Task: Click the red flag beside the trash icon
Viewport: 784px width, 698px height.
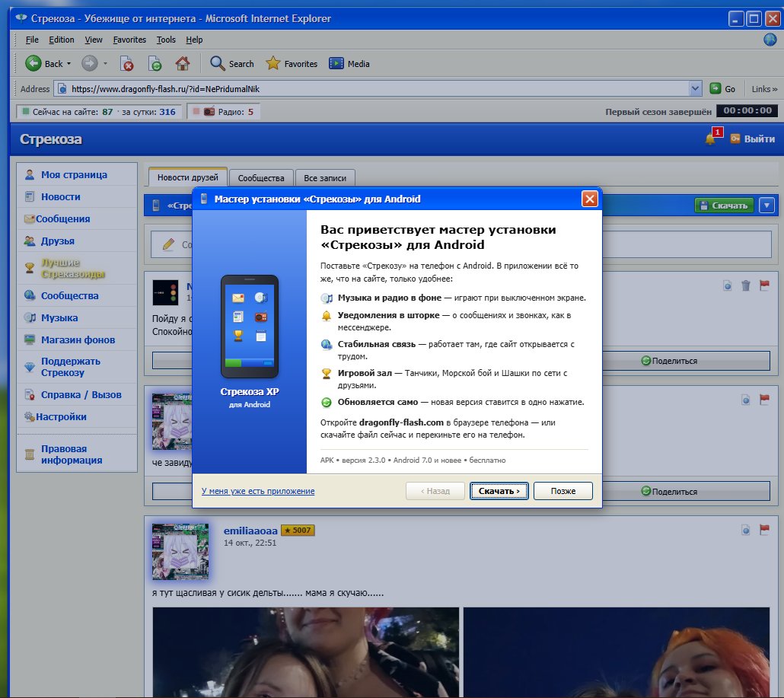Action: (x=764, y=285)
